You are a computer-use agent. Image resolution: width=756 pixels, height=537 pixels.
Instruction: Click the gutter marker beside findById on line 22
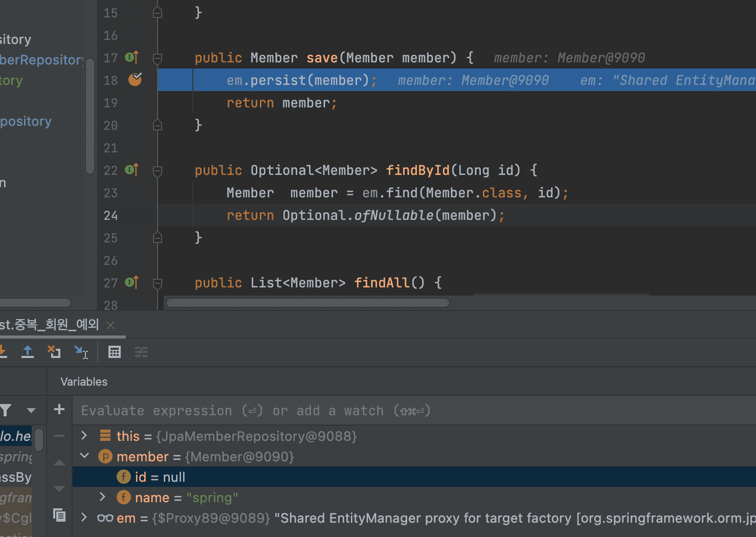pyautogui.click(x=132, y=170)
